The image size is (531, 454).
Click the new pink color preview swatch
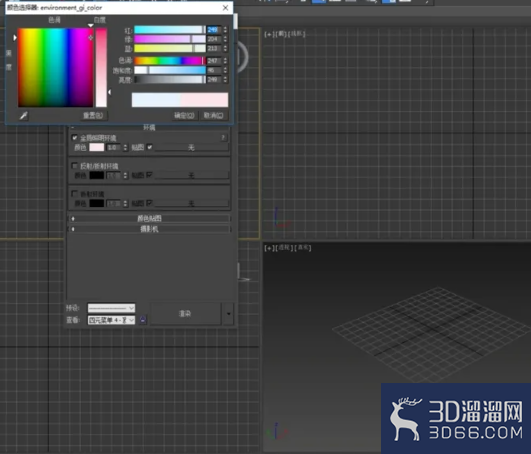click(x=204, y=100)
